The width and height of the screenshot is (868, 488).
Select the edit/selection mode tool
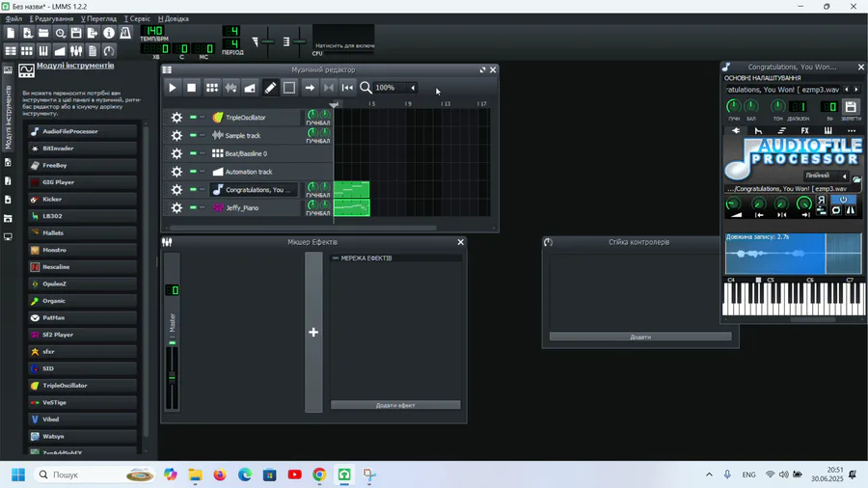pyautogui.click(x=289, y=88)
